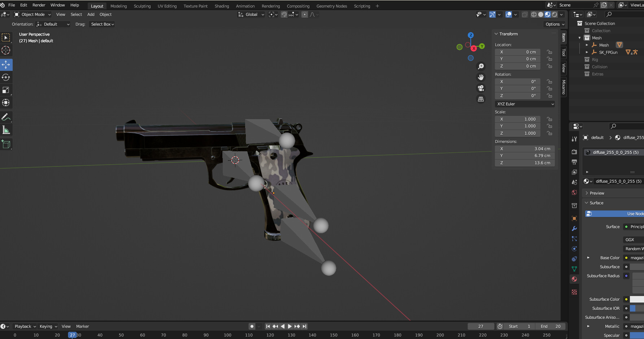
Task: Open the World properties tab icon
Action: pos(574,192)
